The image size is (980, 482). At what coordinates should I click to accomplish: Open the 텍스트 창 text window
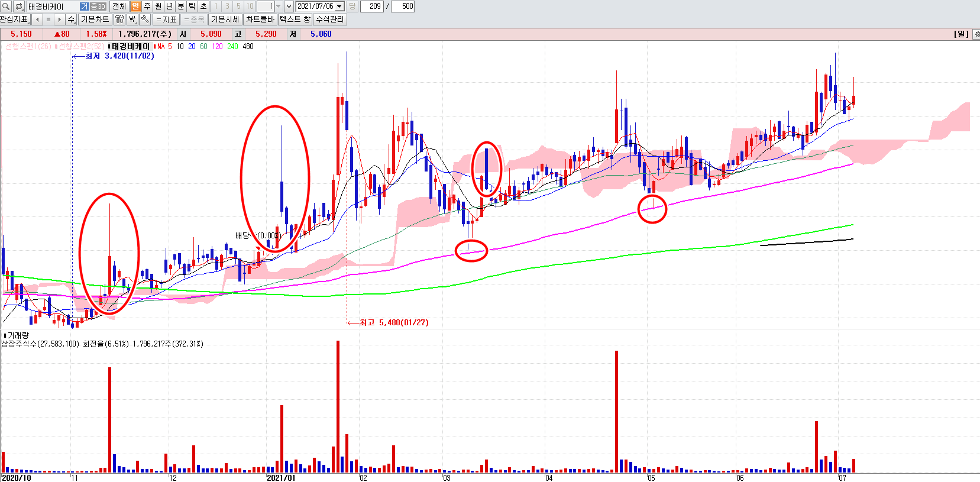[295, 20]
